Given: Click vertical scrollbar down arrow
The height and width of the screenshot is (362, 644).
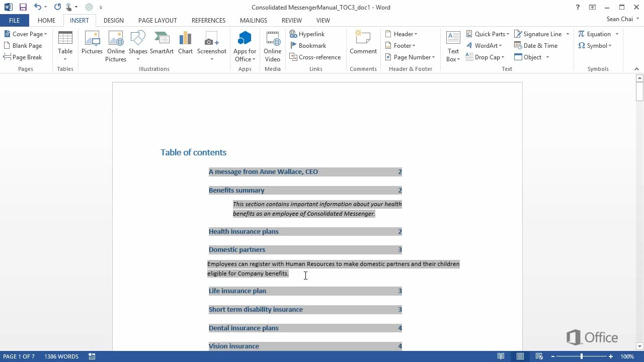Looking at the screenshot, I should pos(639,346).
